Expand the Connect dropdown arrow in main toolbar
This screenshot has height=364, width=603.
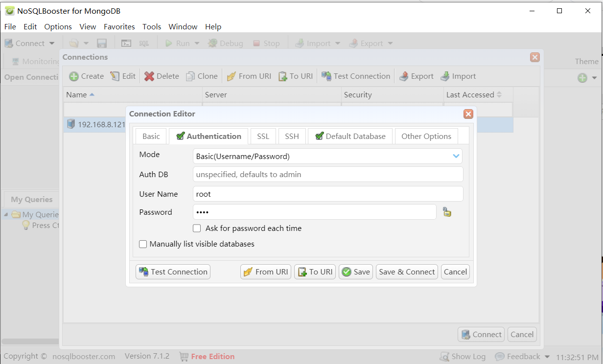52,44
